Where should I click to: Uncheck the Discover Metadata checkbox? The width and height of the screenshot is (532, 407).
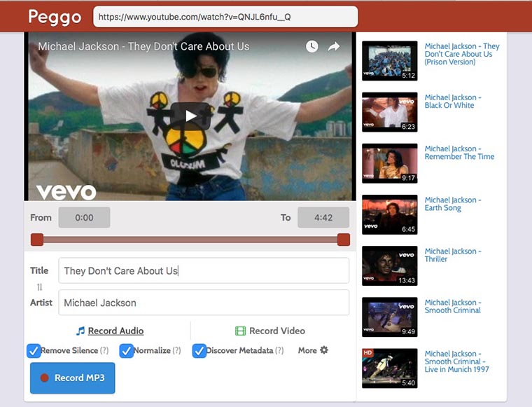coord(199,351)
